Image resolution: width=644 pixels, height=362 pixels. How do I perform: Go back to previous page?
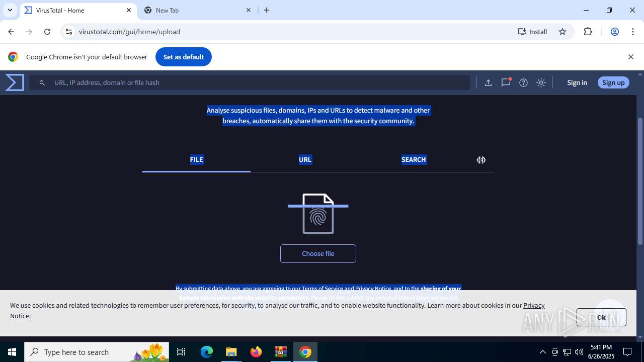click(11, 32)
